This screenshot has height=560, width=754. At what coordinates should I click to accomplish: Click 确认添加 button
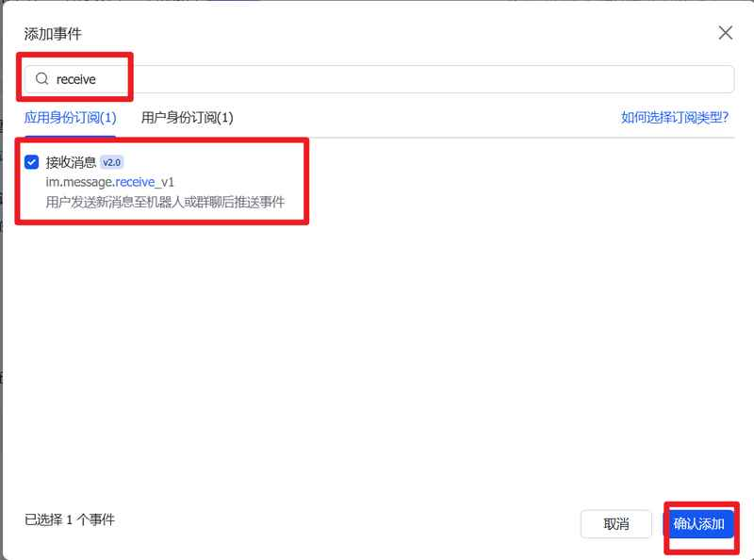tap(698, 523)
